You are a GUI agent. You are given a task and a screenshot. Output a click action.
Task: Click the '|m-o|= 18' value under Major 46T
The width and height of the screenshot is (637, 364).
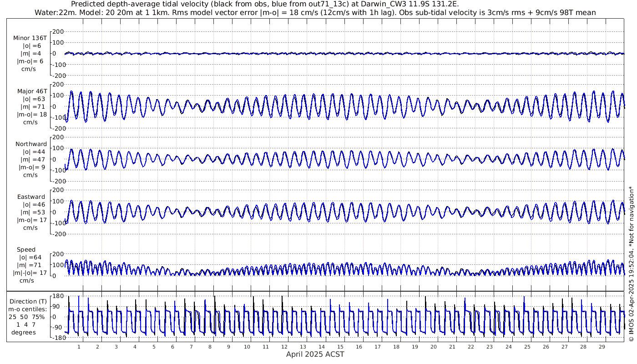31,114
